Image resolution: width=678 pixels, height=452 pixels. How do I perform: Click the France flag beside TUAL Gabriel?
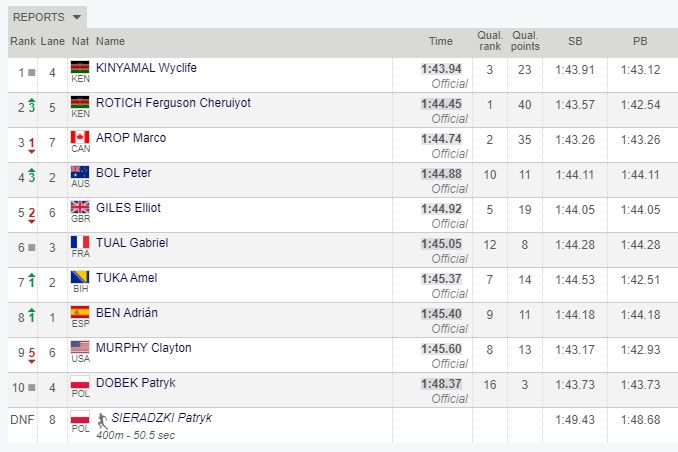(x=80, y=243)
